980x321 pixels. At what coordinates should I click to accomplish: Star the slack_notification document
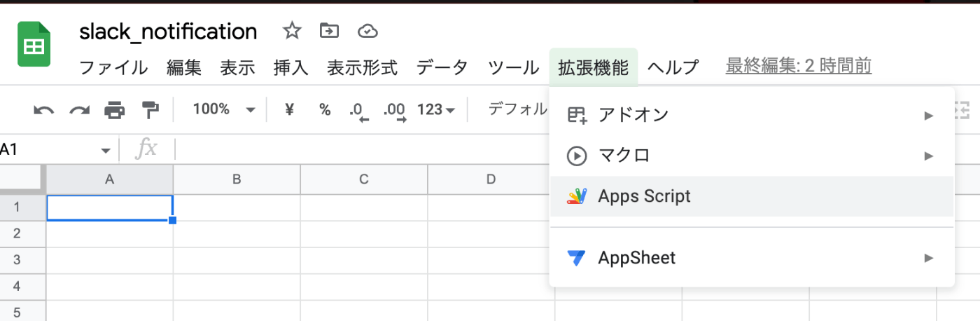point(291,31)
